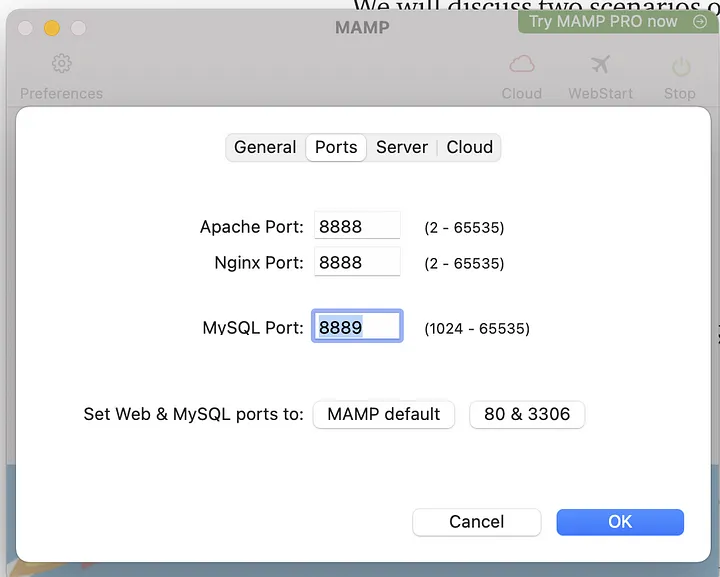
Task: Click the '(2 - 65535)' text beside Nginx Port
Action: [x=464, y=263]
